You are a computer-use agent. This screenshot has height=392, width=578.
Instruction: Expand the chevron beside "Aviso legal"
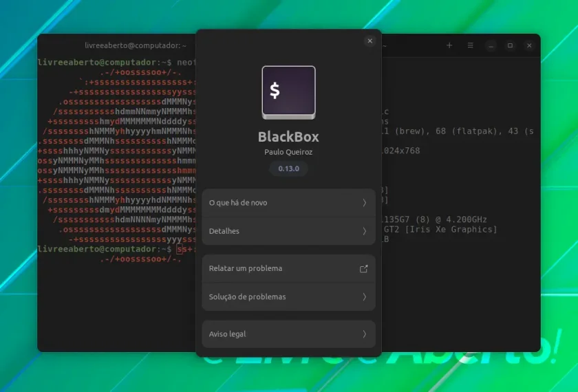[x=364, y=334]
